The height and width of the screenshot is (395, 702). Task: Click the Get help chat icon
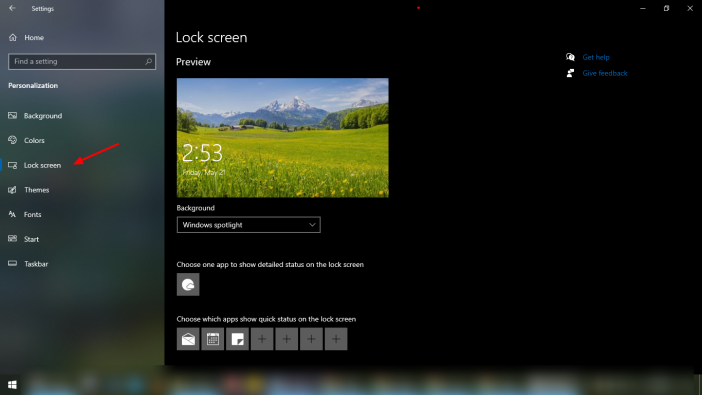[570, 57]
